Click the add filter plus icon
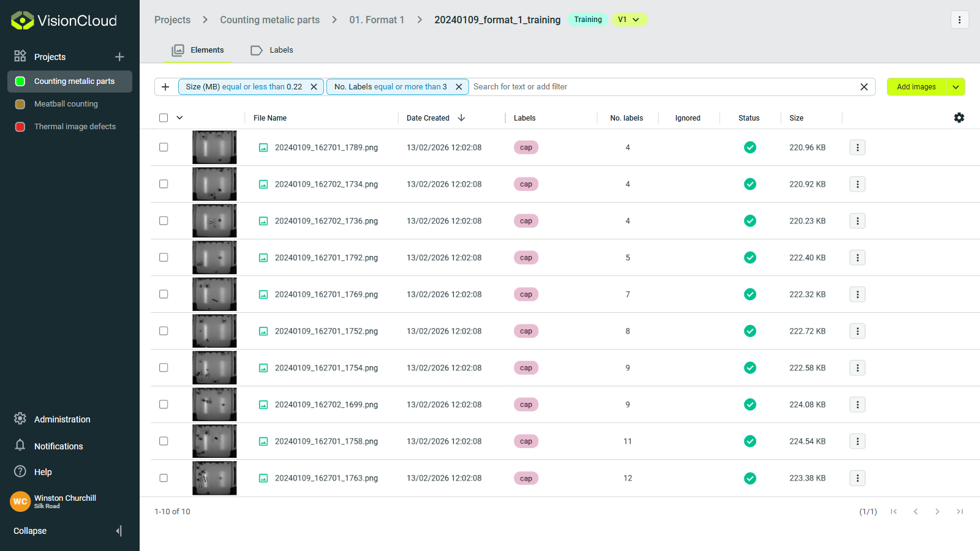980x551 pixels. [165, 87]
